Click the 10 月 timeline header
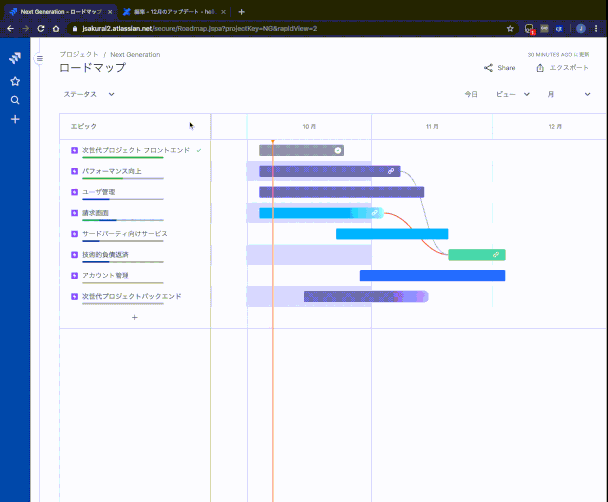The height and width of the screenshot is (502, 608). (309, 126)
